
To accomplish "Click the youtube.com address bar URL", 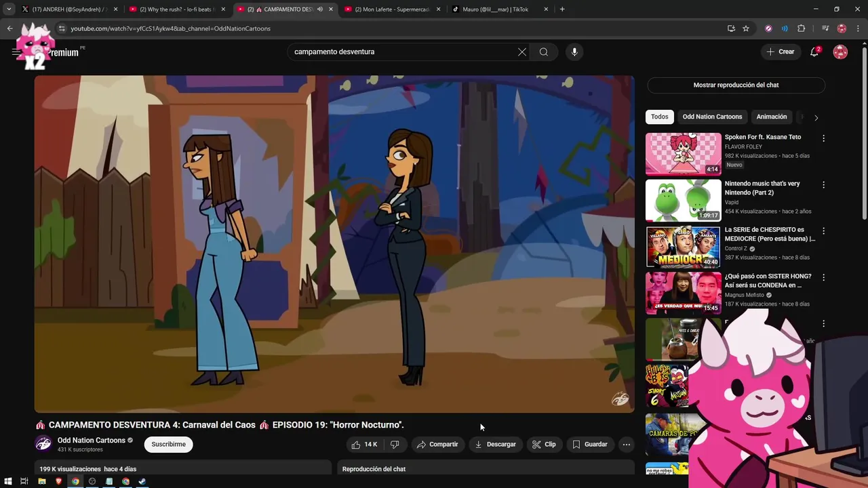I will [171, 28].
